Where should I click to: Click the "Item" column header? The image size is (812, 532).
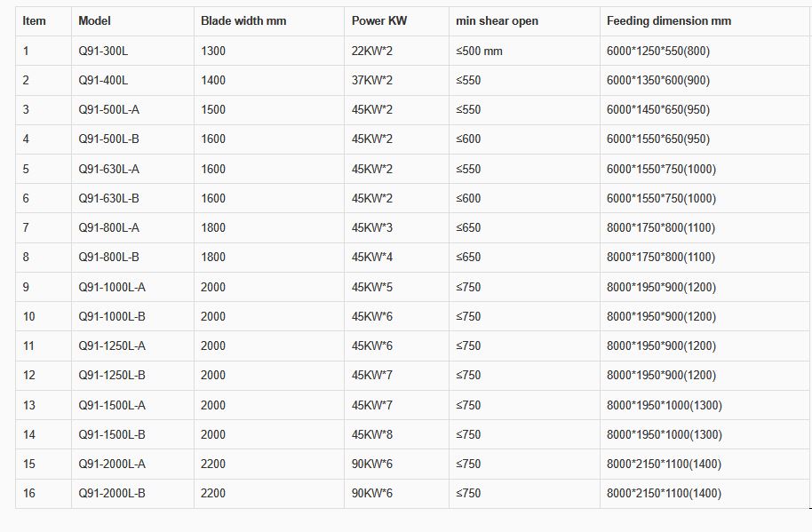pos(35,20)
